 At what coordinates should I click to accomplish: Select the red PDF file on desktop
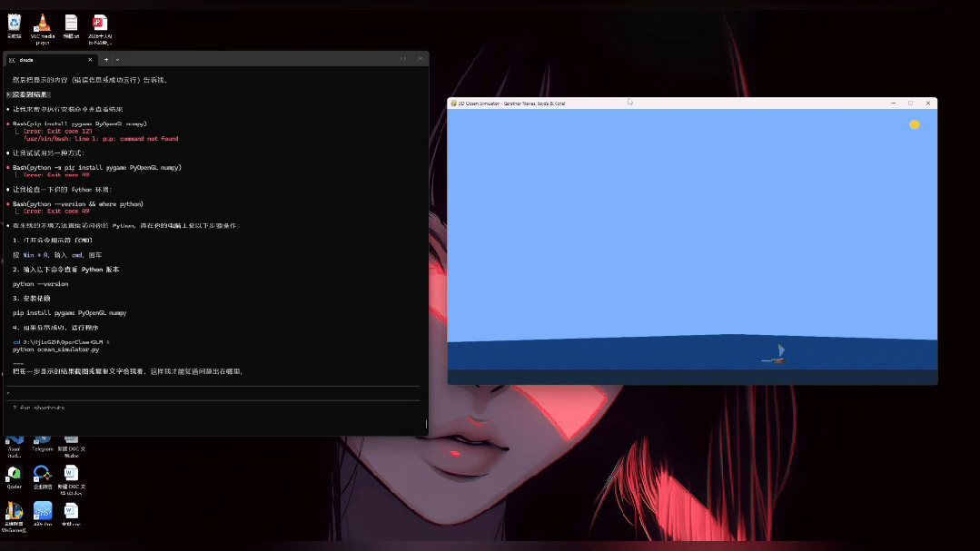(100, 29)
